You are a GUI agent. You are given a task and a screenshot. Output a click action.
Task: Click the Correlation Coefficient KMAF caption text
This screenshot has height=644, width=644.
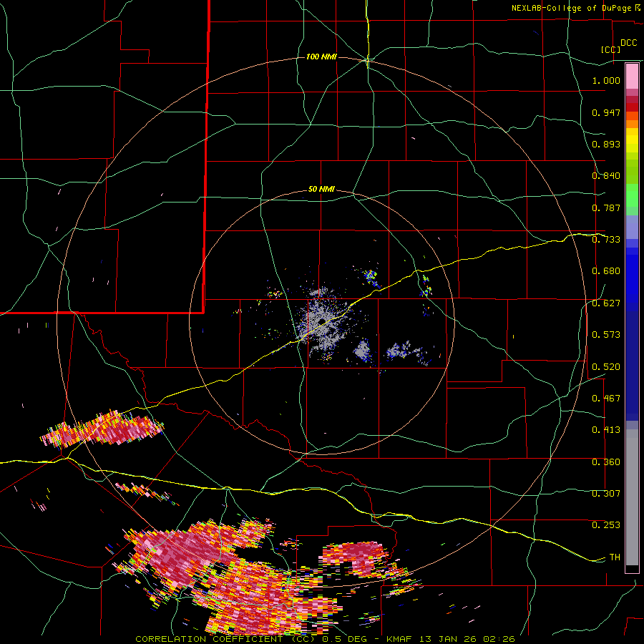coord(325,639)
